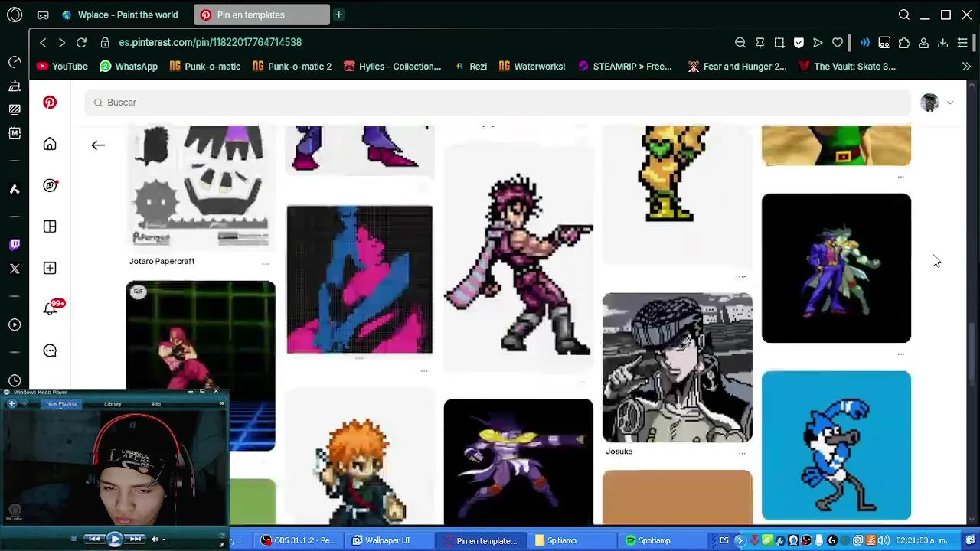This screenshot has height=551, width=980.
Task: Switch to the Wplace - Paint the world tab
Action: [120, 15]
